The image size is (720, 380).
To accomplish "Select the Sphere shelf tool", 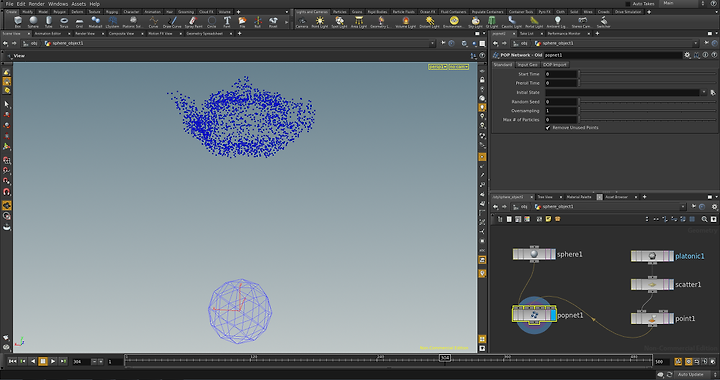I will 33,22.
